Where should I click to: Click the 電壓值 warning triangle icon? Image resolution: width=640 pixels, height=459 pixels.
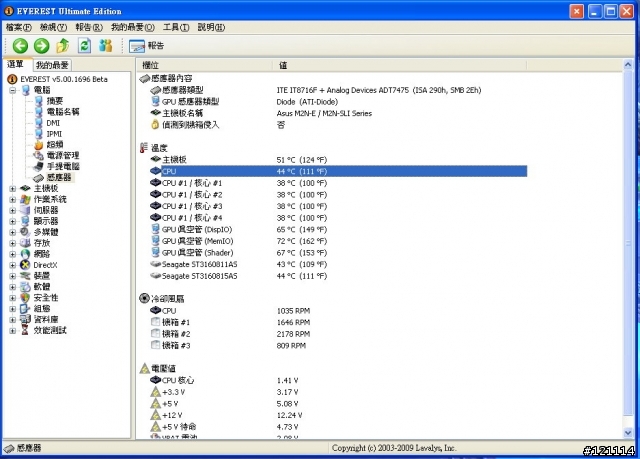[144, 368]
